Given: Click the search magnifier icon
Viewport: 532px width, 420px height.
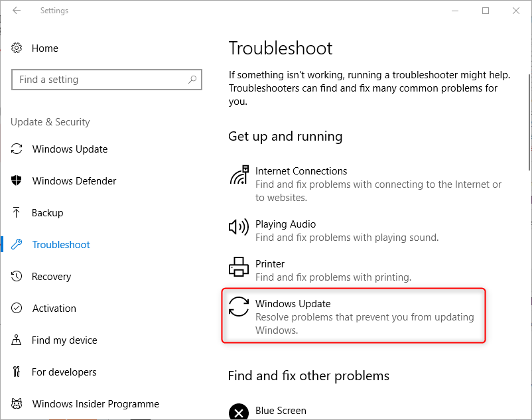Looking at the screenshot, I should pos(192,80).
